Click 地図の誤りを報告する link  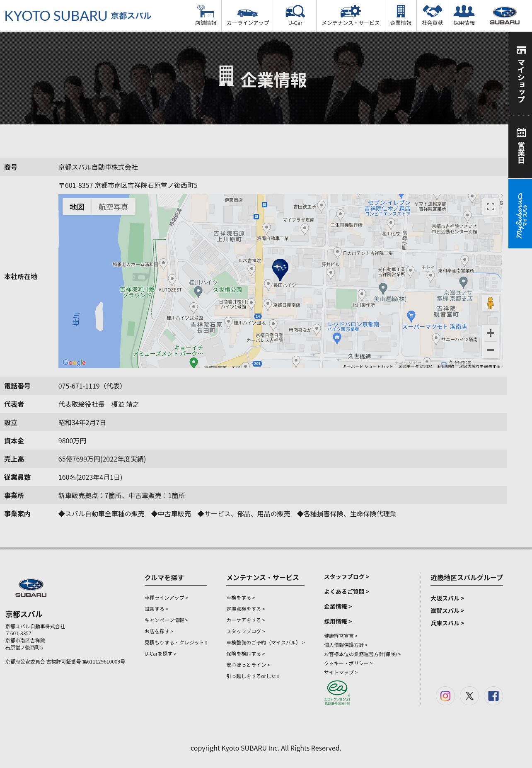(480, 366)
